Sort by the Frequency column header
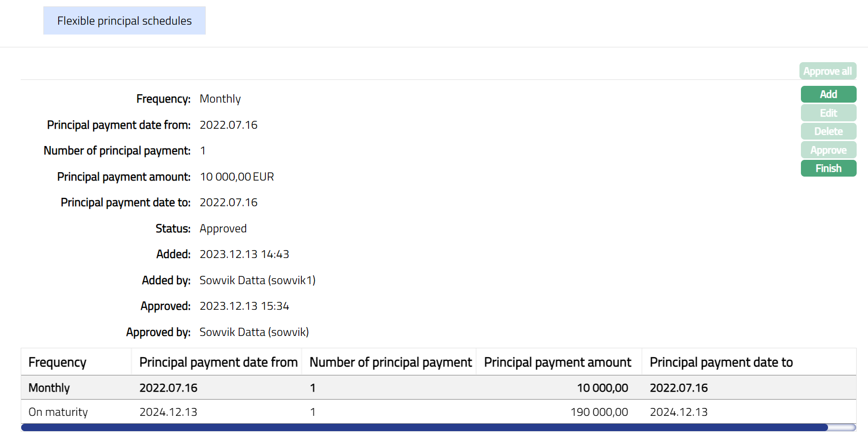Viewport: 868px width, 442px height. click(x=57, y=362)
